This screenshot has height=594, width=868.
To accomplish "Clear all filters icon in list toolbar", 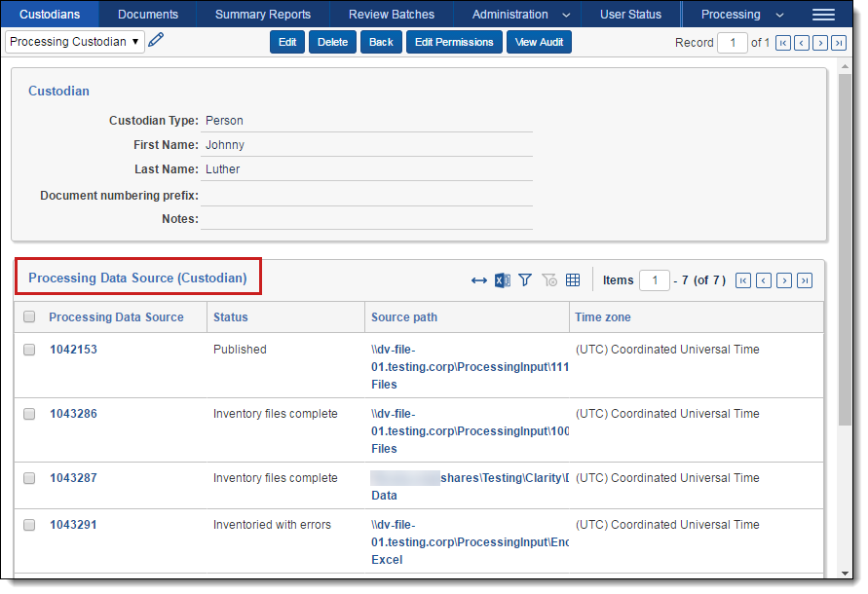I will [x=549, y=280].
